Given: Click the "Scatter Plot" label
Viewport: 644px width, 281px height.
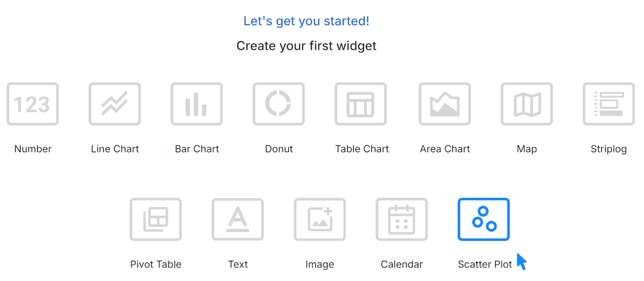Looking at the screenshot, I should pos(485,264).
